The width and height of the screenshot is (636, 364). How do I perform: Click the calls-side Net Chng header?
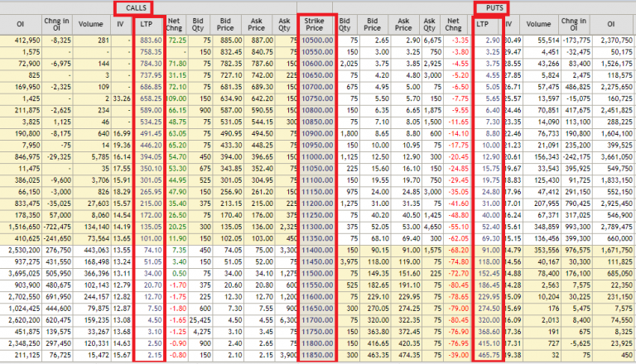pyautogui.click(x=174, y=24)
